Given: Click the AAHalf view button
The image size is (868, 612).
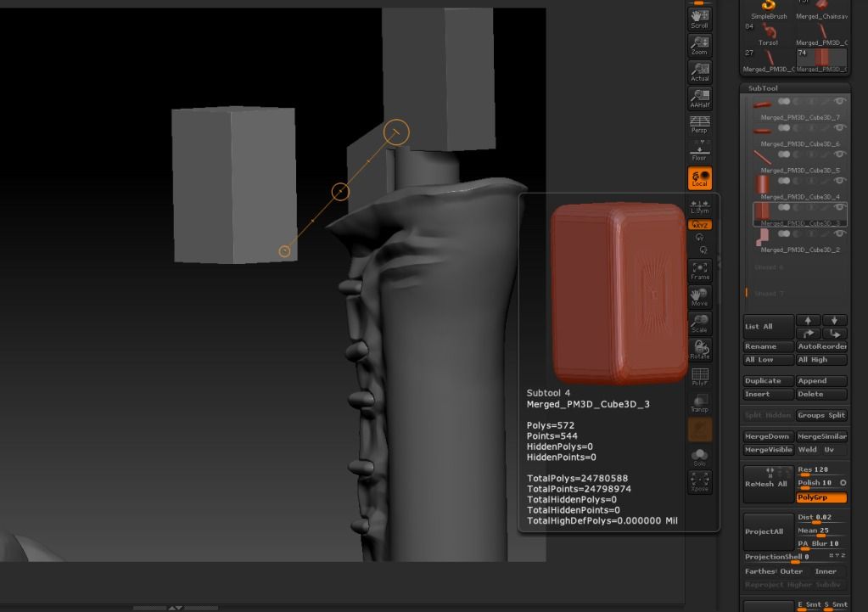Looking at the screenshot, I should (x=699, y=98).
